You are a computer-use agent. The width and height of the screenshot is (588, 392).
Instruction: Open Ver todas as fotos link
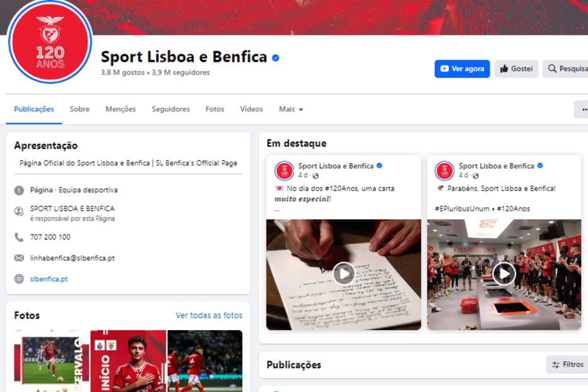(208, 315)
